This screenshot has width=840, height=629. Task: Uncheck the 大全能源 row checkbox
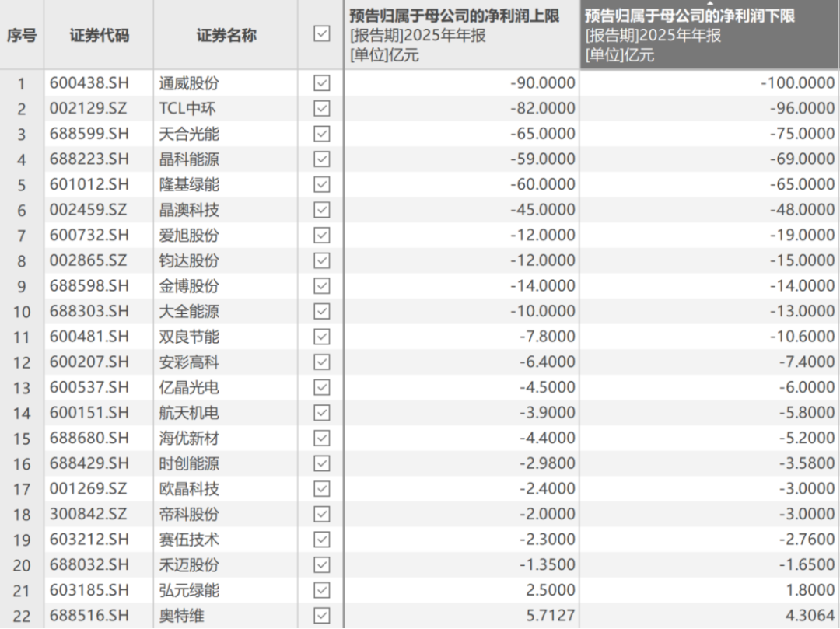click(320, 310)
